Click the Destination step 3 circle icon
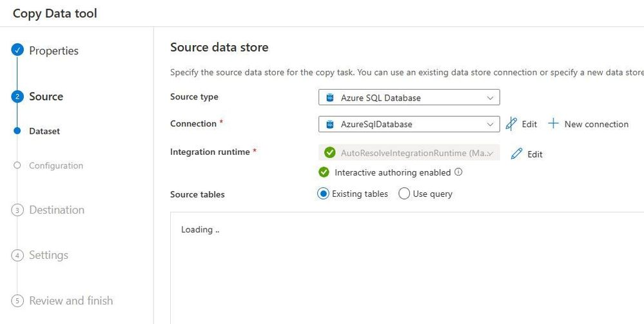This screenshot has height=324, width=644. coord(18,210)
